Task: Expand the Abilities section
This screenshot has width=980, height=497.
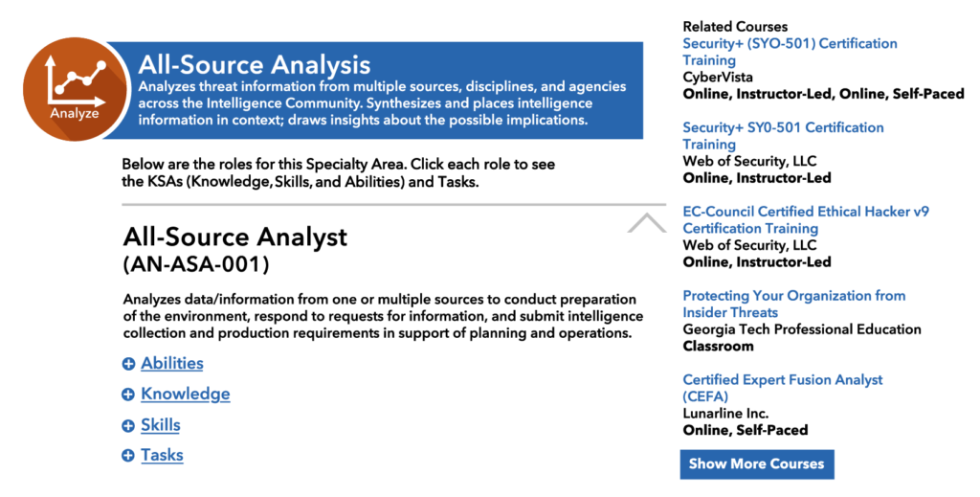Action: [x=172, y=364]
